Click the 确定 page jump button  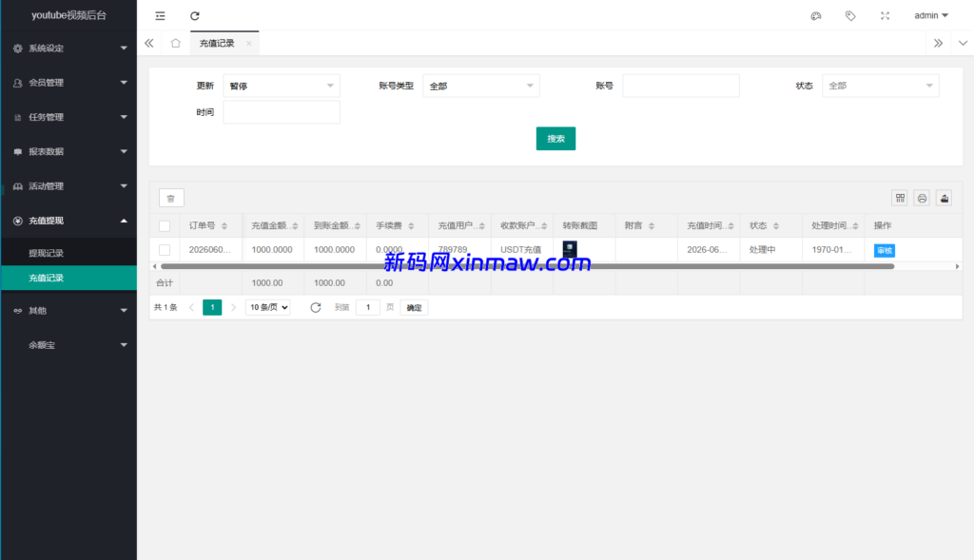pos(414,307)
